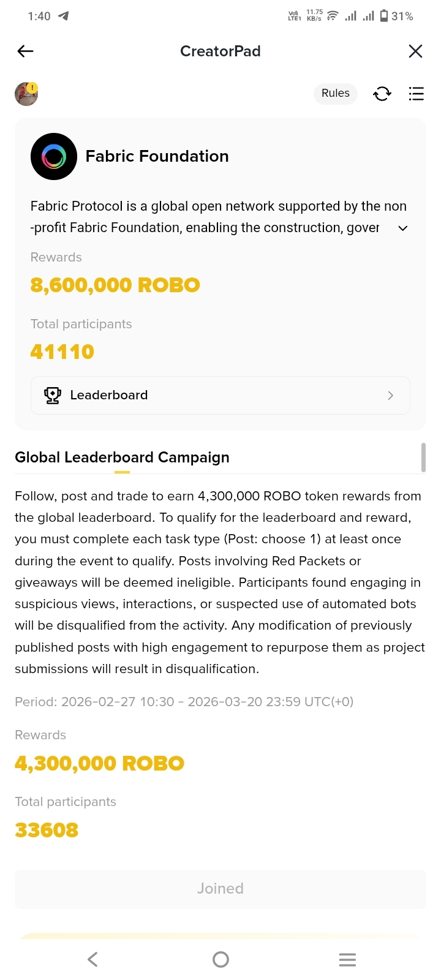
Task: Tap the back arrow in the header
Action: [x=26, y=51]
